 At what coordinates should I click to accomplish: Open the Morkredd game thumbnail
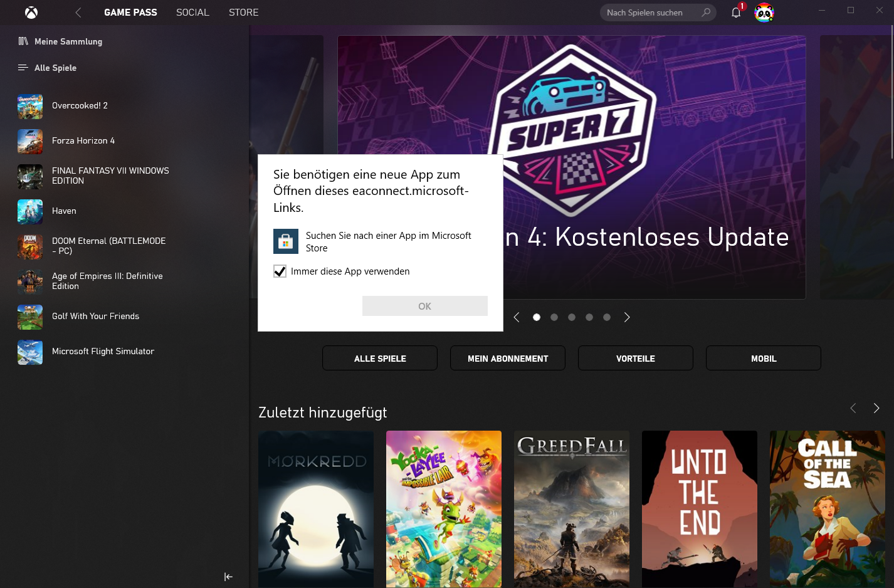click(316, 509)
